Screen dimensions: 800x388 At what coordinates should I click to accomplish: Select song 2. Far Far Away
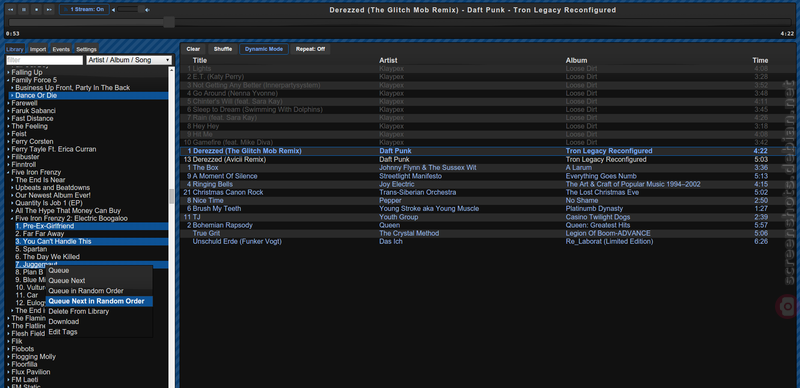(91, 233)
